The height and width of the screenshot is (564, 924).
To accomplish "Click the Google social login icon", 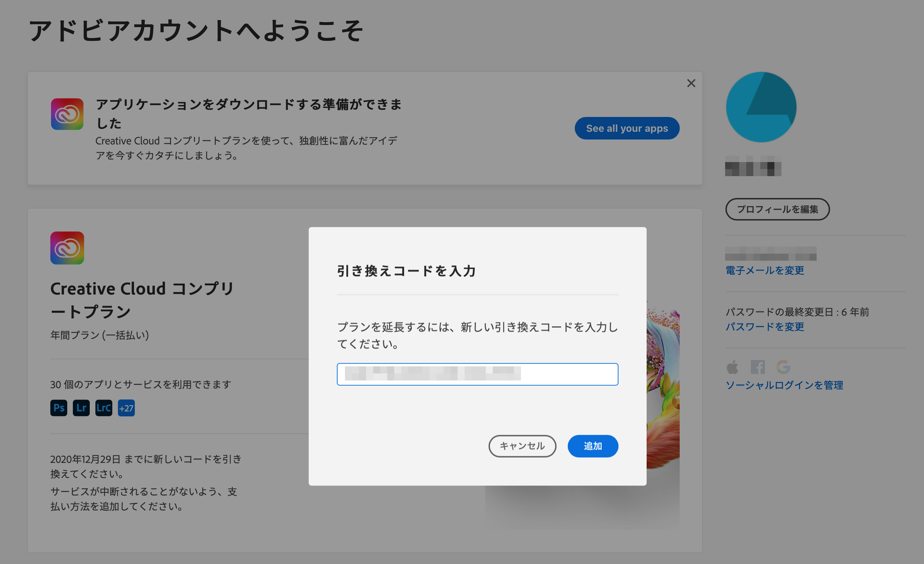I will 783,367.
